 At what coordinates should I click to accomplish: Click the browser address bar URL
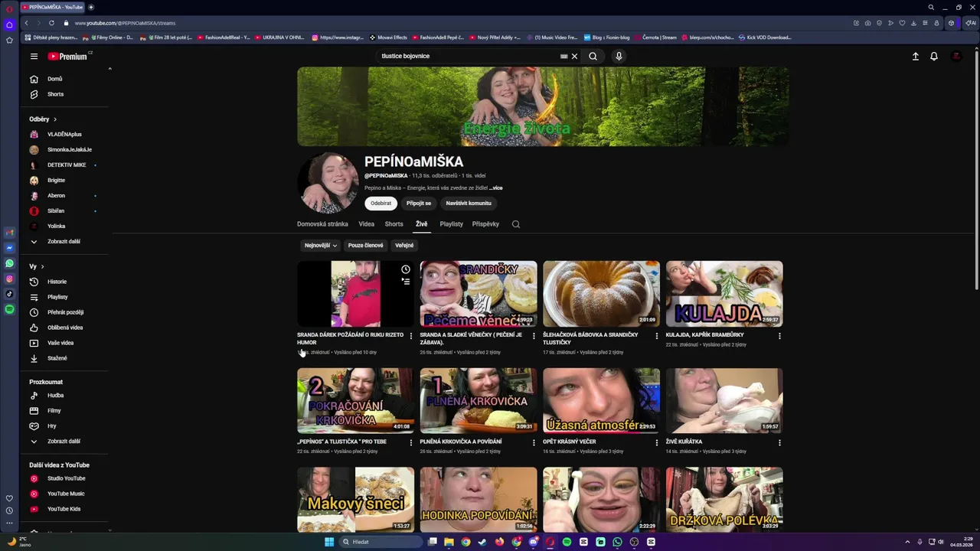125,23
